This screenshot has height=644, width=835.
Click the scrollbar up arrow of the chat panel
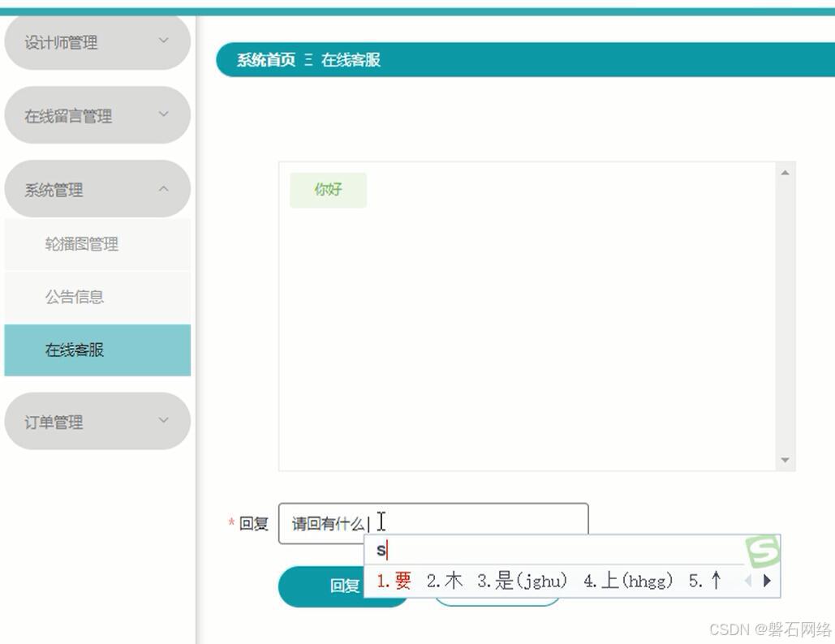(x=785, y=171)
